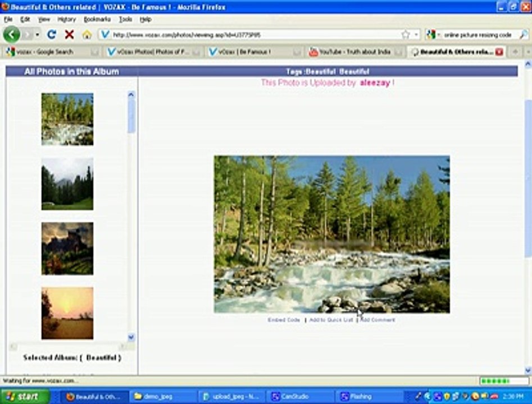Open the sunset field thumbnail
The width and height of the screenshot is (532, 404).
(67, 313)
